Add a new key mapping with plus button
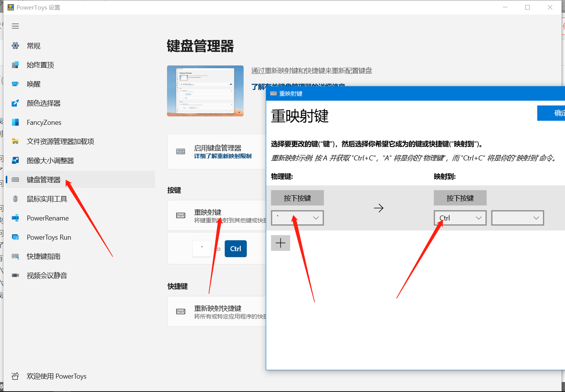Screen dimensions: 565x392 coord(280,243)
